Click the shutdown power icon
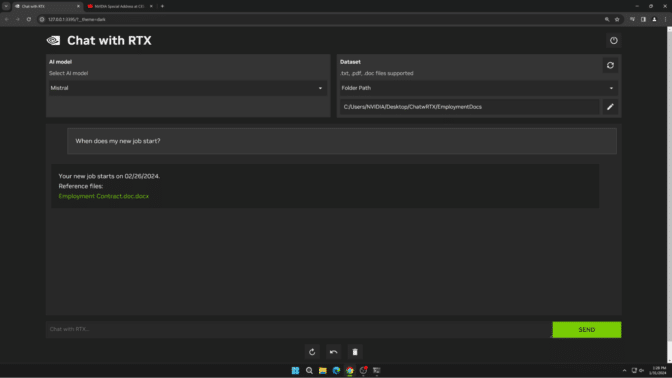Viewport: 672px width, 378px height. pos(614,40)
